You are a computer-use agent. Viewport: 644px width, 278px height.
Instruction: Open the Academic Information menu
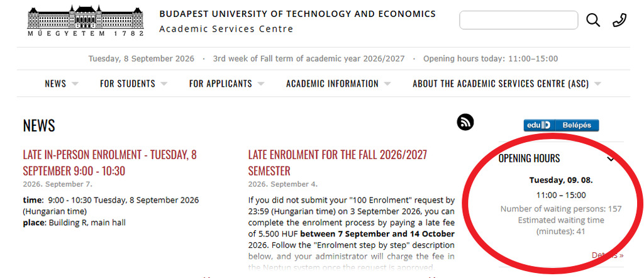click(x=332, y=84)
